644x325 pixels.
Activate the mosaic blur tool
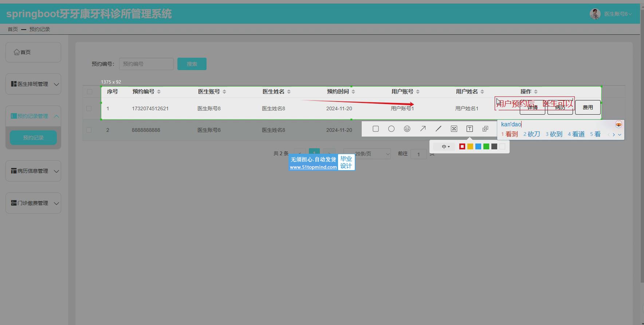[x=454, y=129]
